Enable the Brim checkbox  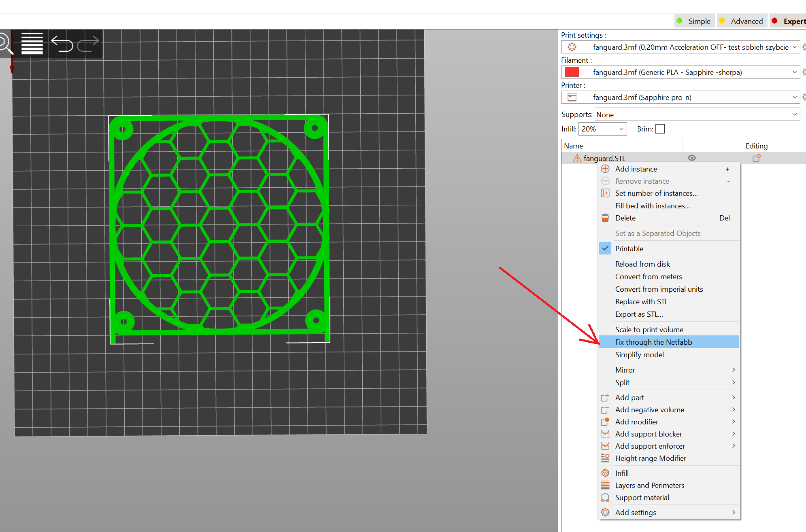tap(660, 129)
